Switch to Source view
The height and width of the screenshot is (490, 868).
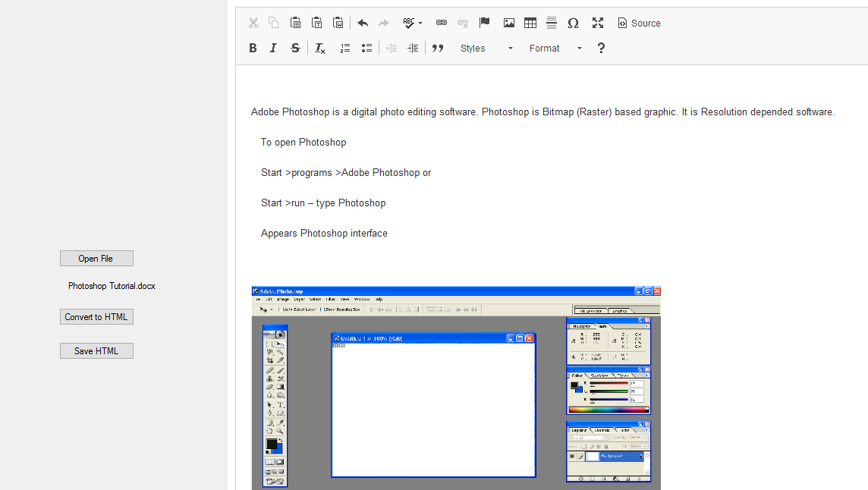point(639,24)
